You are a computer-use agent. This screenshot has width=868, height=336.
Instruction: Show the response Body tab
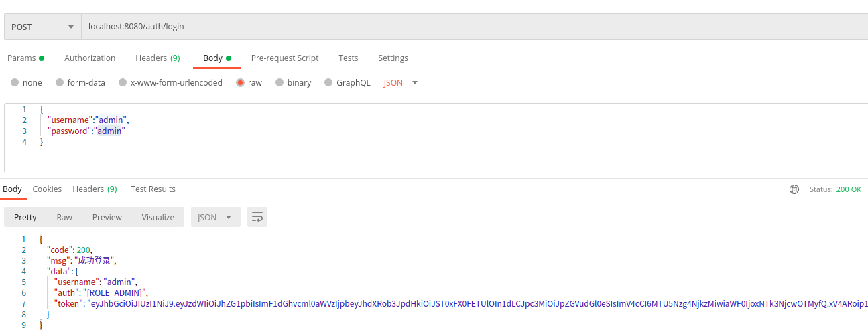(x=12, y=189)
